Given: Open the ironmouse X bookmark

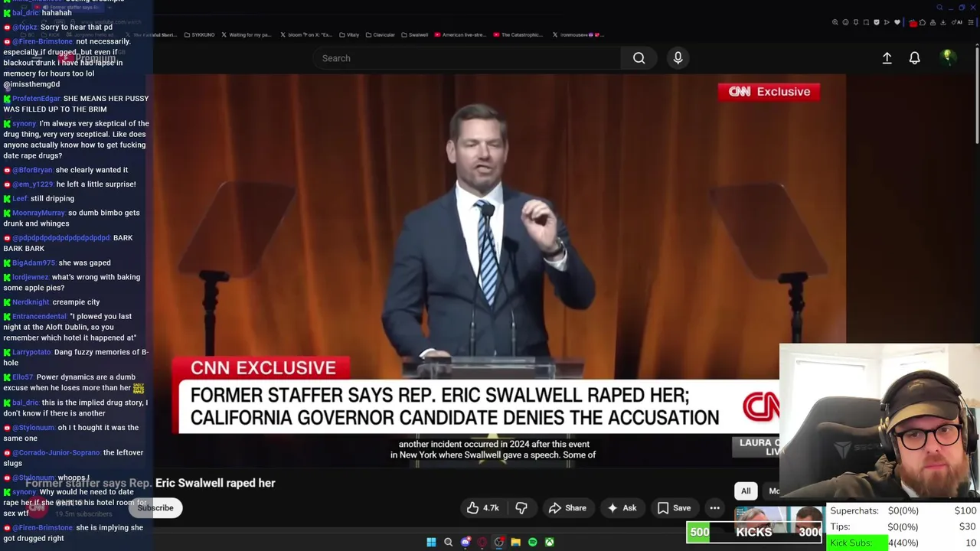Looking at the screenshot, I should point(578,34).
